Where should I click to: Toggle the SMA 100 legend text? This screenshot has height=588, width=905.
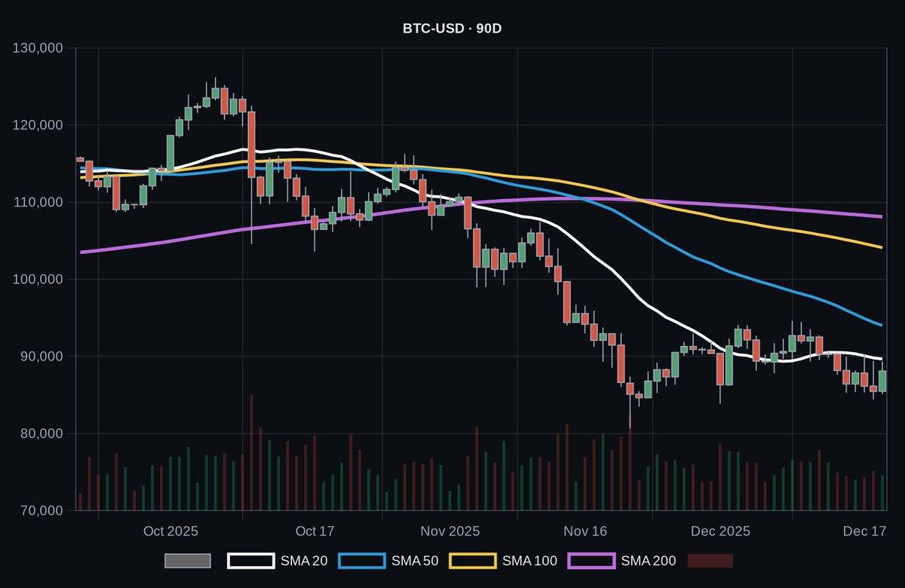click(x=529, y=561)
